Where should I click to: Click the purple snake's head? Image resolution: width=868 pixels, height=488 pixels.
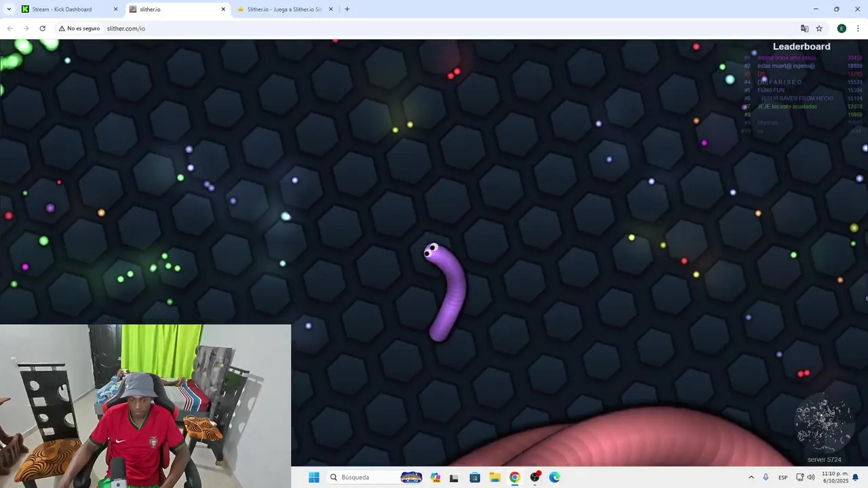pyautogui.click(x=432, y=251)
